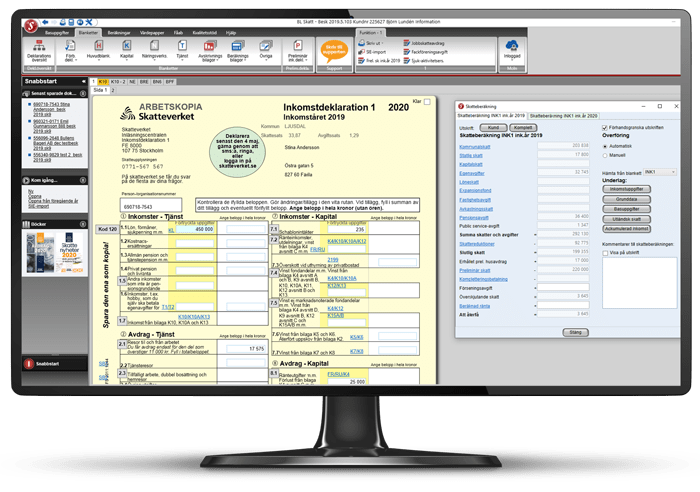
Task: Toggle the Förhandsgranska utskriften checkbox
Action: (x=605, y=128)
